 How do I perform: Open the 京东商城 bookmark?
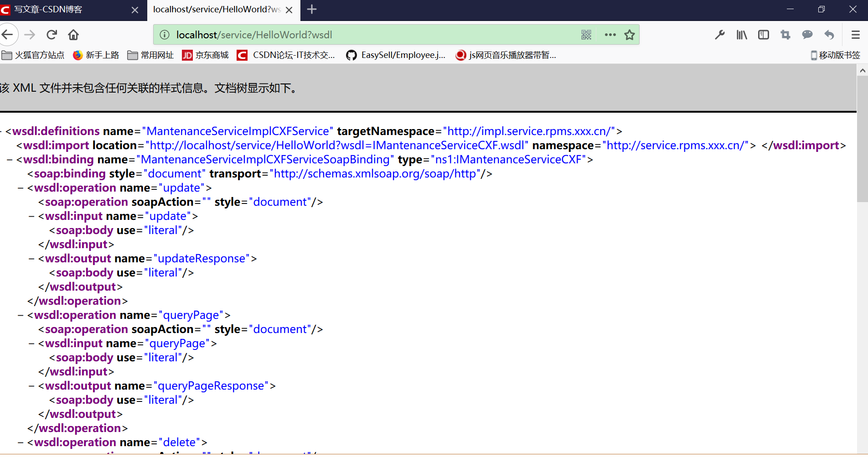click(205, 55)
